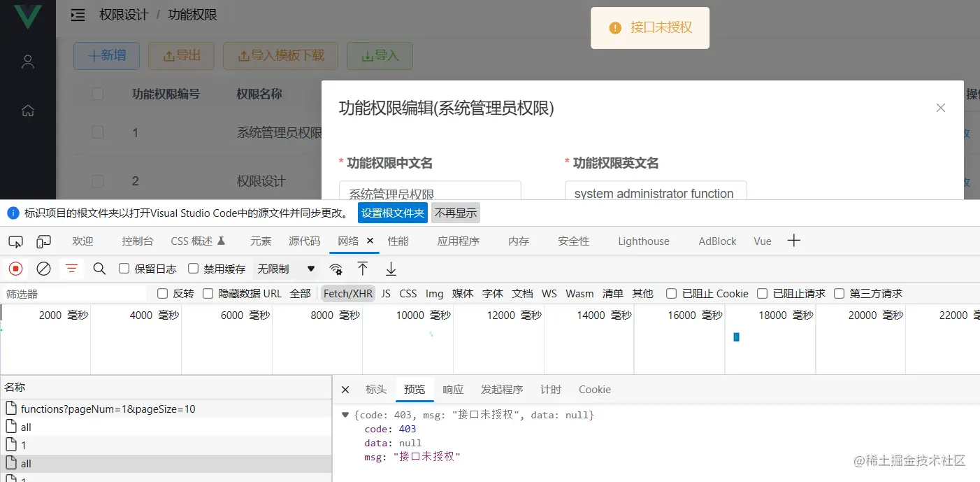Viewport: 980px width, 482px height.
Task: Open the user profile sidebar icon
Action: pos(28,62)
